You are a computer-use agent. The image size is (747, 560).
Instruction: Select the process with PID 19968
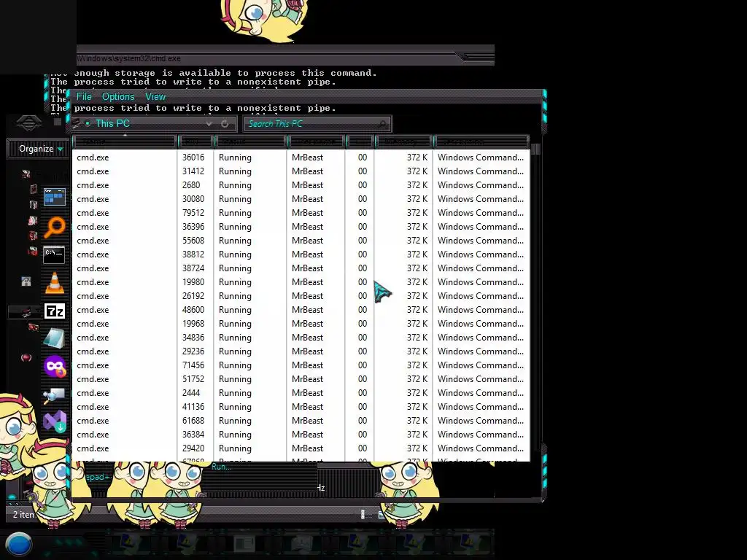(301, 323)
